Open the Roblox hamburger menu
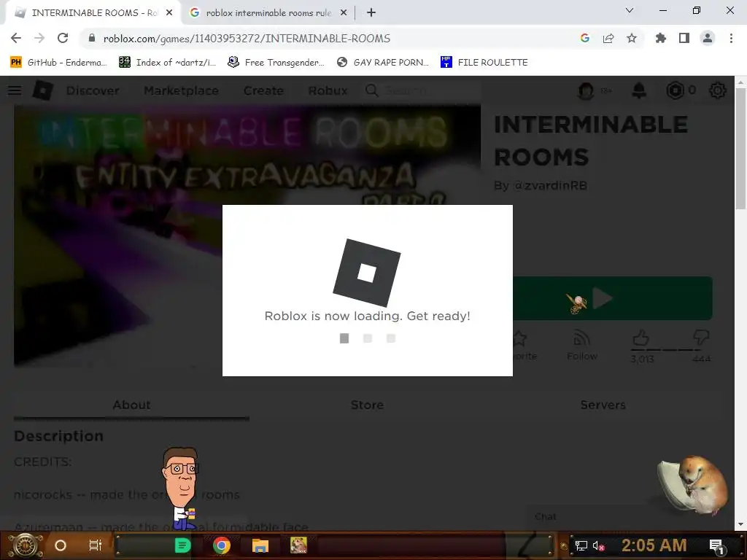747x560 pixels. click(15, 90)
